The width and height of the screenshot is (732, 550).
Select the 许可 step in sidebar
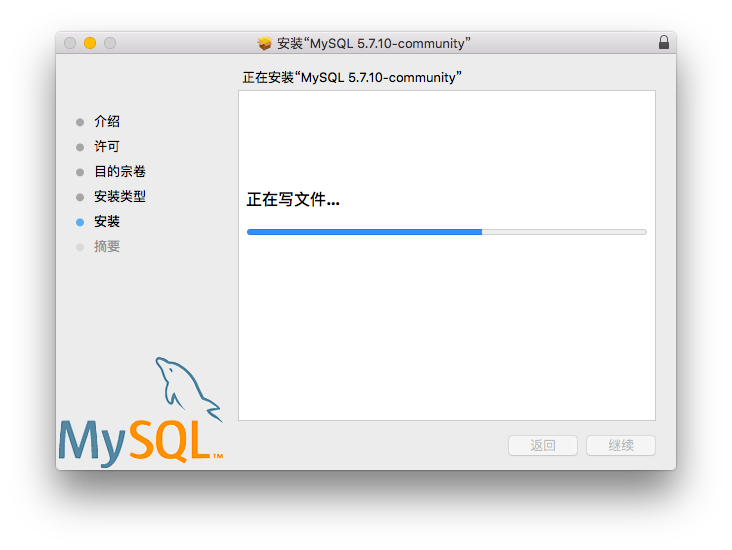(107, 146)
